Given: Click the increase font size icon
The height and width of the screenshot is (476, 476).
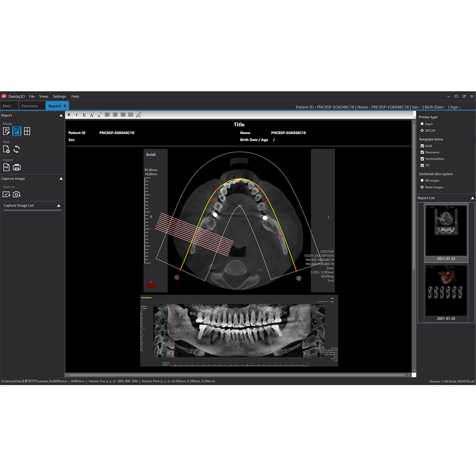Looking at the screenshot, I should 92,115.
